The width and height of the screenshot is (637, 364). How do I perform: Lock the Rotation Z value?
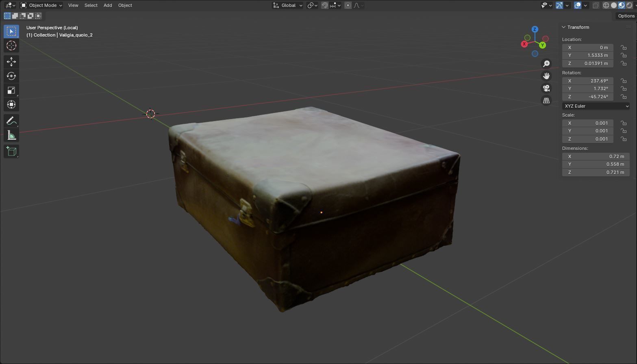(624, 97)
